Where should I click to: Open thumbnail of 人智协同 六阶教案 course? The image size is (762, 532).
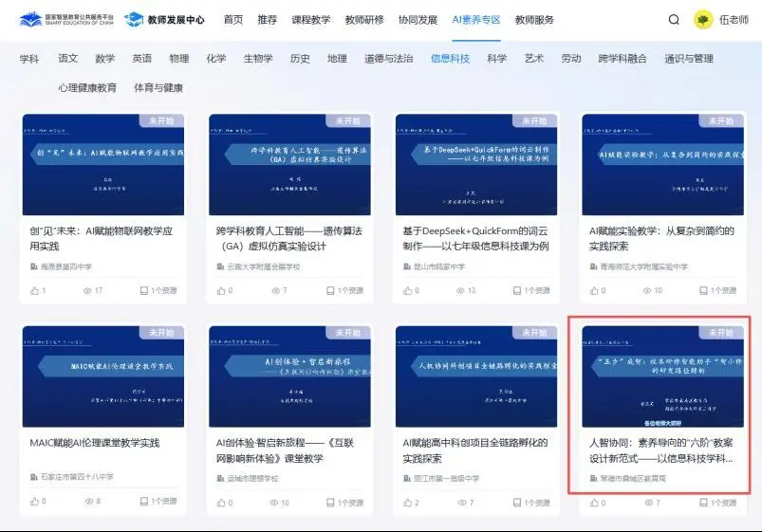pyautogui.click(x=663, y=376)
